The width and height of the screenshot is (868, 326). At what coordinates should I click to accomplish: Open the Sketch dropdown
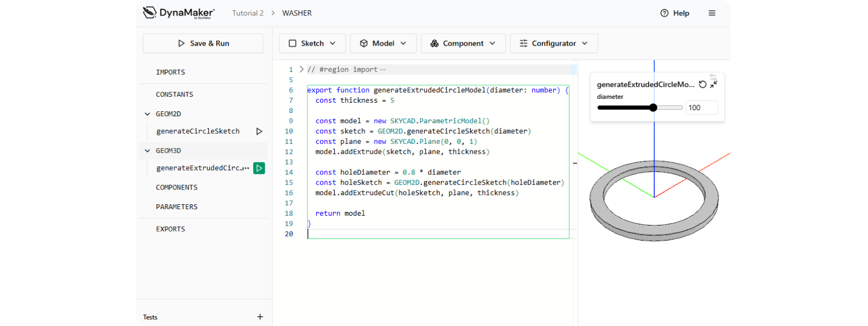point(312,43)
